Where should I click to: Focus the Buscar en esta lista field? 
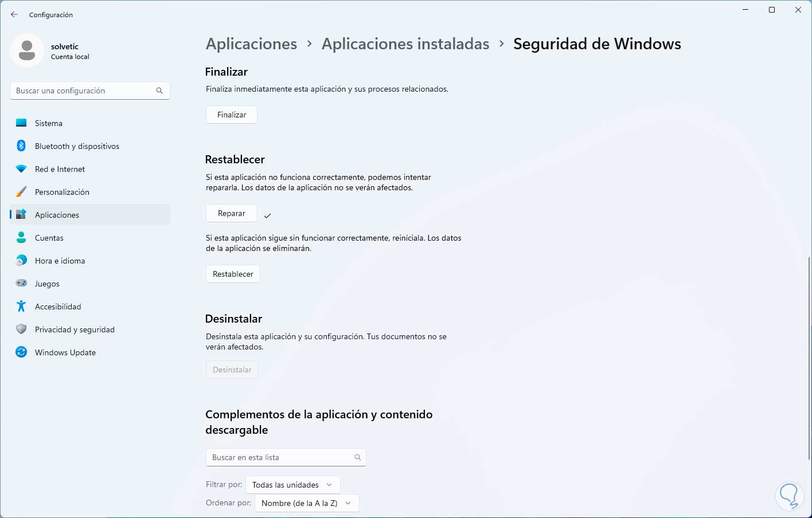286,457
